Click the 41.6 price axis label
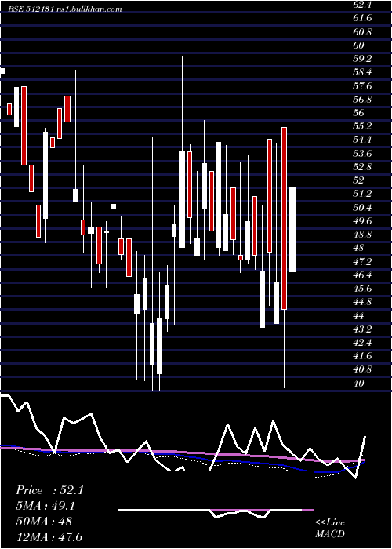392x549 pixels. click(362, 356)
